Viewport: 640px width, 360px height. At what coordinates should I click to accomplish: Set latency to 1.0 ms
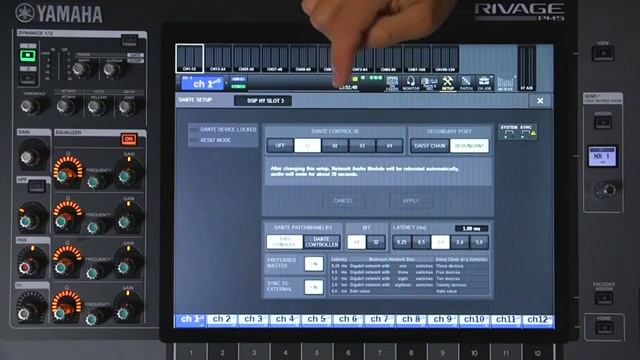[440, 242]
